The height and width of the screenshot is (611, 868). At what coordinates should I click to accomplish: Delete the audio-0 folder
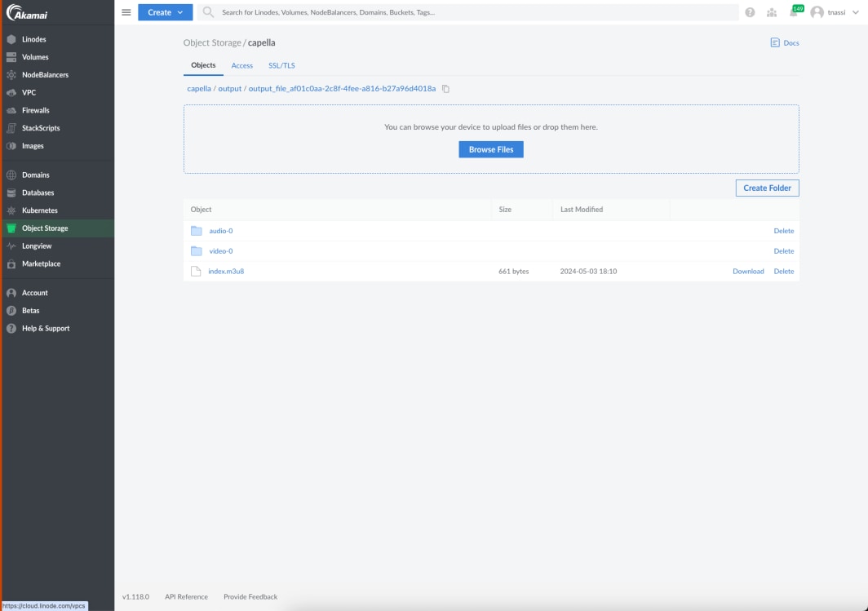(783, 231)
